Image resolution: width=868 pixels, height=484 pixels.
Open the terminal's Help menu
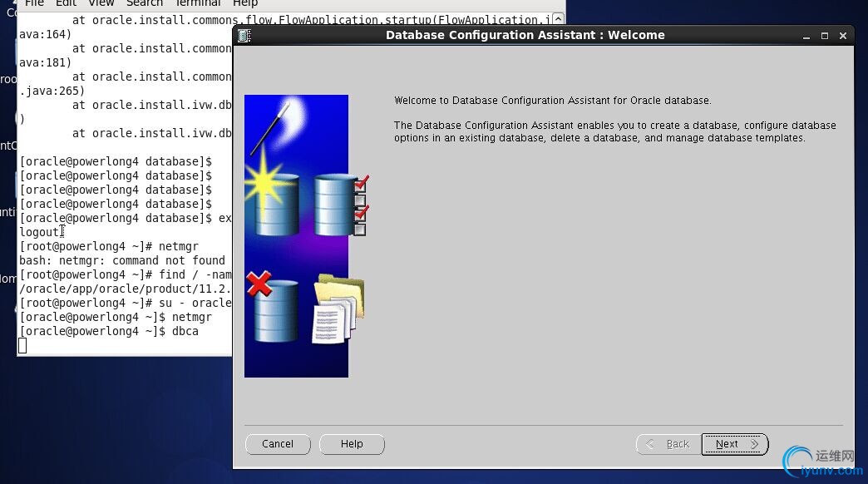click(245, 3)
